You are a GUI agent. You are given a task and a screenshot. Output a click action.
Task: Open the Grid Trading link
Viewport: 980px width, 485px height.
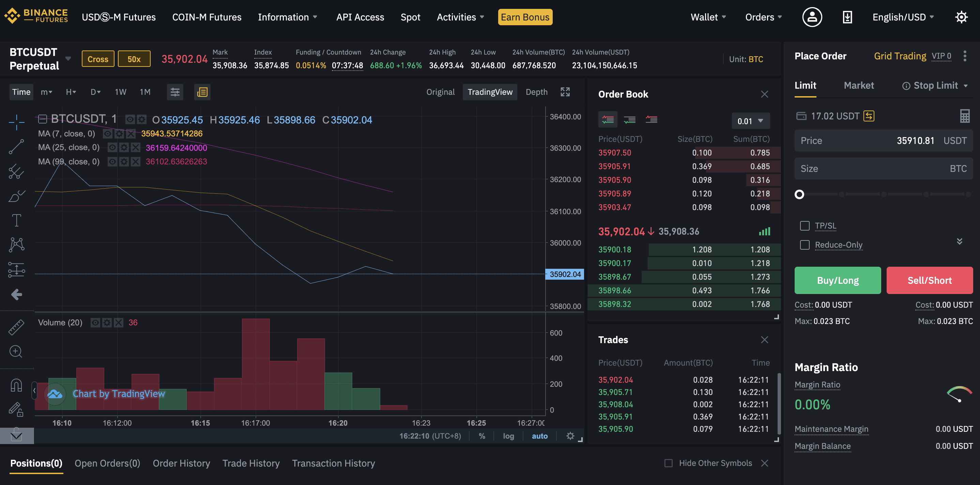900,56
